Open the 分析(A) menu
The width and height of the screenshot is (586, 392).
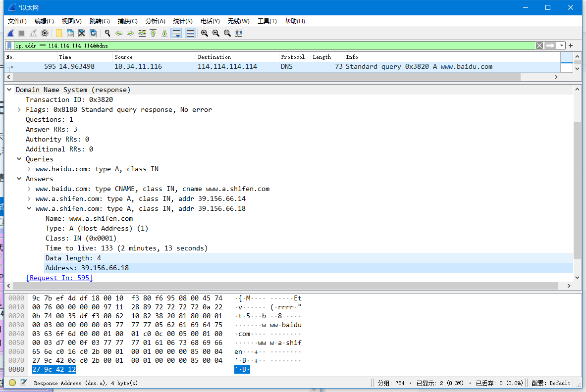[155, 21]
